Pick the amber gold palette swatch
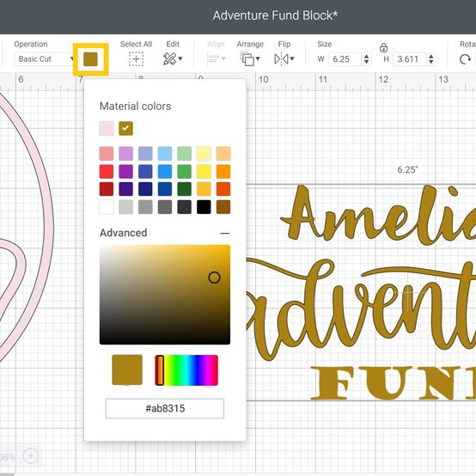 coord(204,189)
